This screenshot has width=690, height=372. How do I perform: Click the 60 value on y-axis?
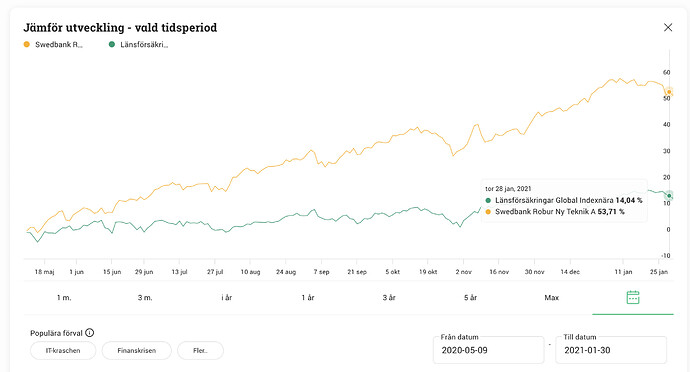(x=666, y=72)
